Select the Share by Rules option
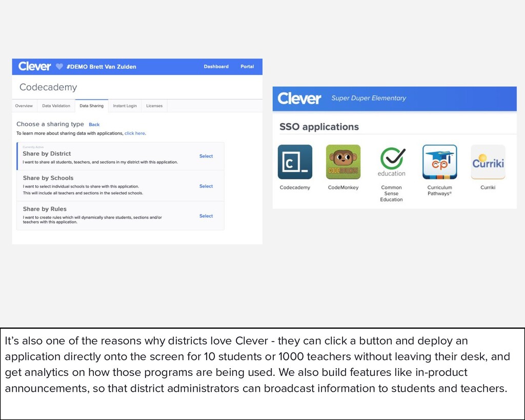525x420 pixels. click(206, 216)
